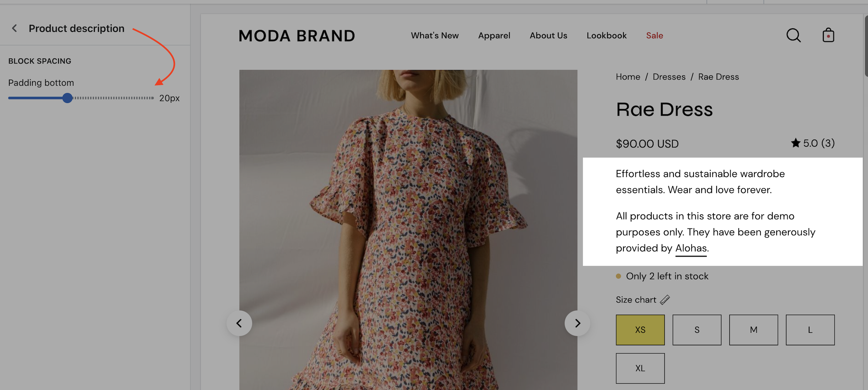The height and width of the screenshot is (390, 868).
Task: Open the store search icon
Action: pos(793,35)
